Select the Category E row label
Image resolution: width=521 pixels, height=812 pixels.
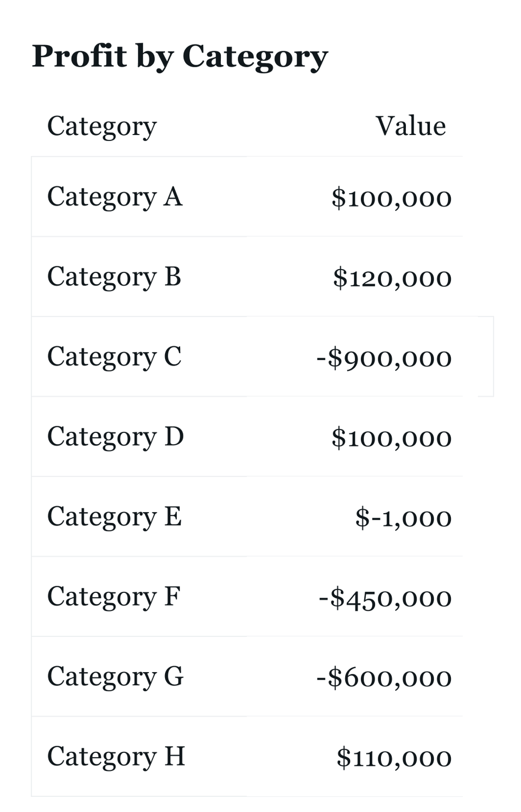[x=115, y=516]
